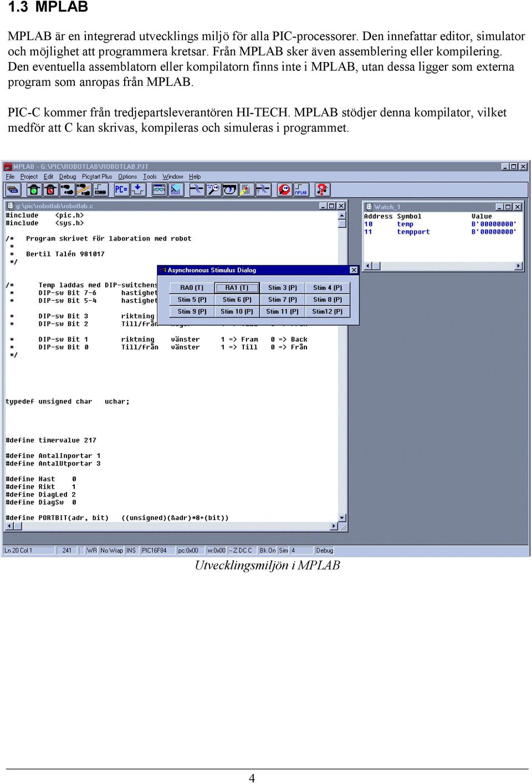Halt processor with red traffic light icon
The height and width of the screenshot is (784, 532).
(x=50, y=190)
